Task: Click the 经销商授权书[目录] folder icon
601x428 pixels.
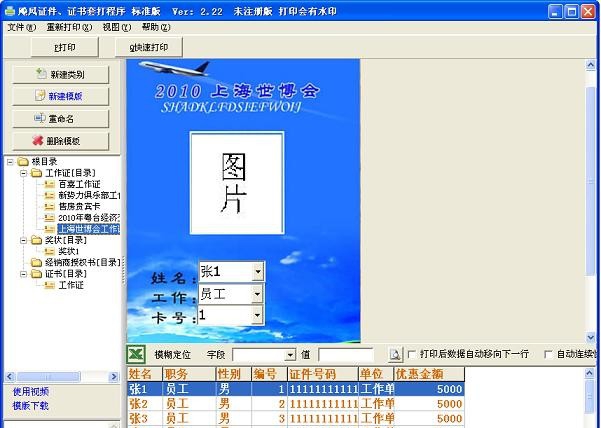Action: (36, 262)
